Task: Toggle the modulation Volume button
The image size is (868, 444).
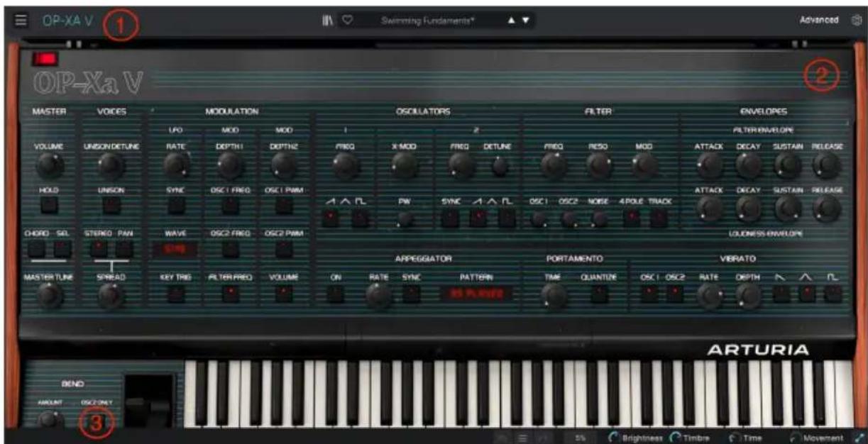Action: (284, 294)
